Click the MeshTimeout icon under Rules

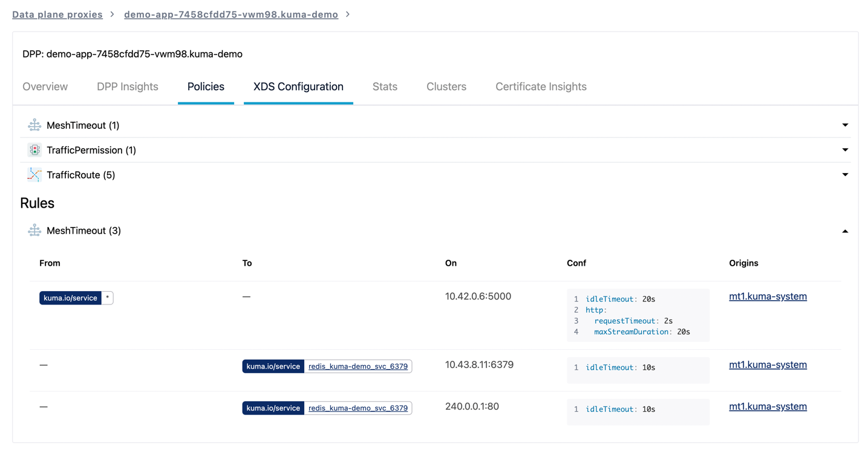tap(34, 230)
